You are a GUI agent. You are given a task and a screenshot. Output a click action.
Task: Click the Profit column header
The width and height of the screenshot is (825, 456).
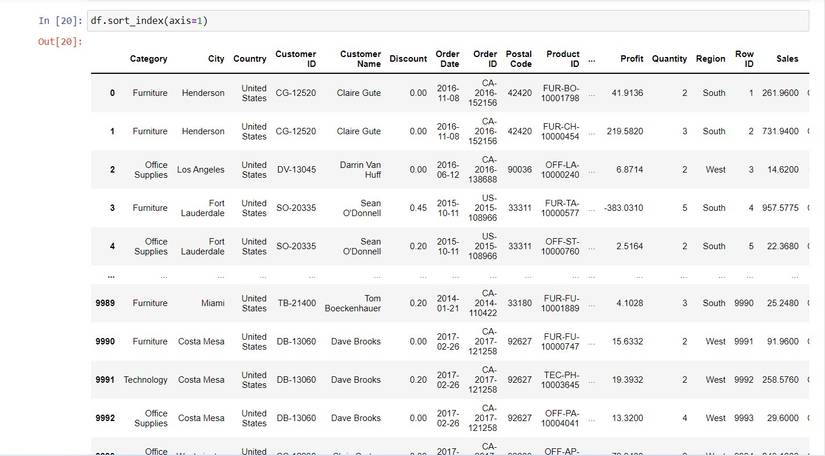click(631, 59)
